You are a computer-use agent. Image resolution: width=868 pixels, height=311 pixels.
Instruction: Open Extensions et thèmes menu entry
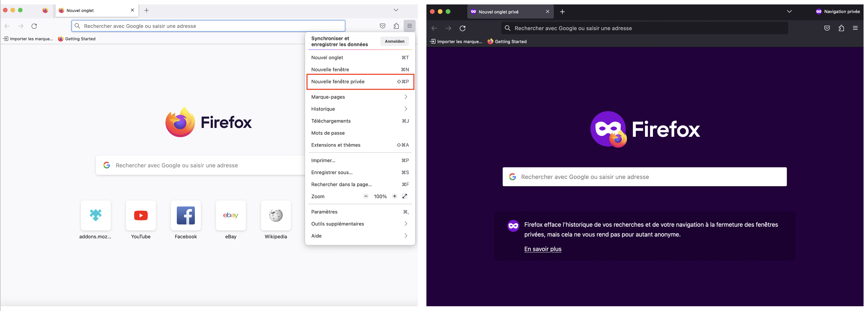click(360, 145)
